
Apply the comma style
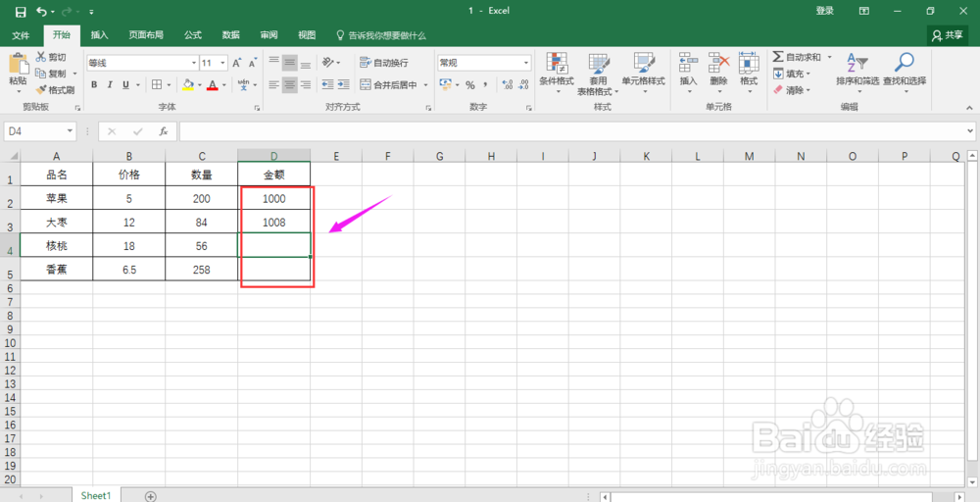[x=486, y=85]
